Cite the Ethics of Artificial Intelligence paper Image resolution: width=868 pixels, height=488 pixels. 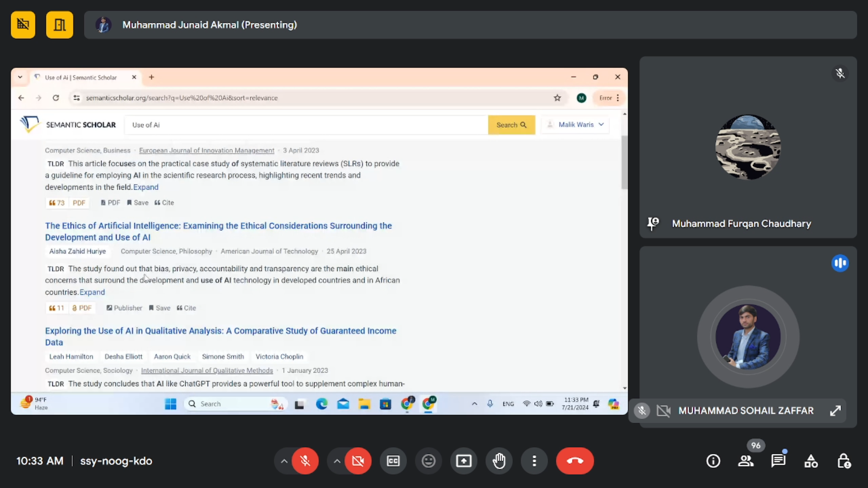coord(186,308)
